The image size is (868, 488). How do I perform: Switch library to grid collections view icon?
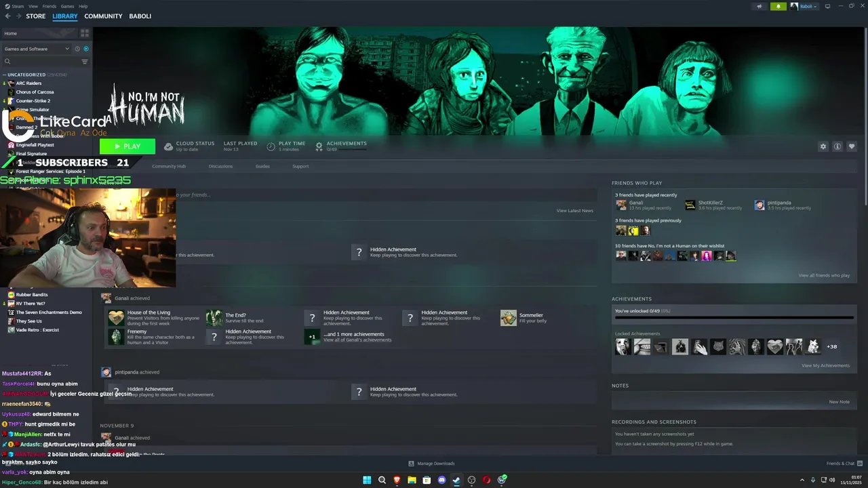85,33
